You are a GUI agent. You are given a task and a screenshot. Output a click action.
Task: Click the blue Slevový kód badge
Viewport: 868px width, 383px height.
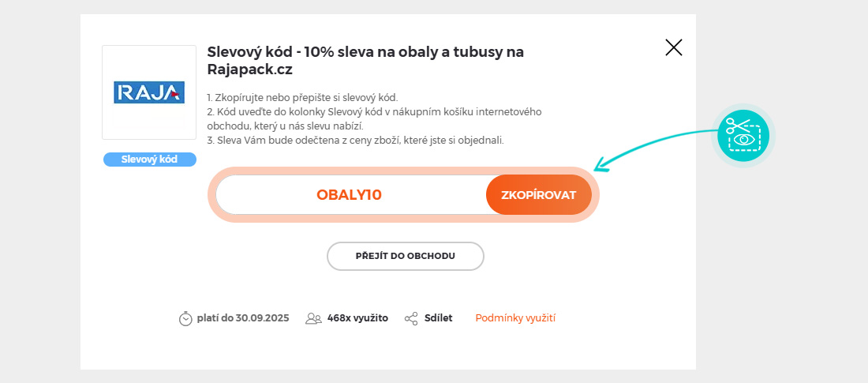[149, 160]
